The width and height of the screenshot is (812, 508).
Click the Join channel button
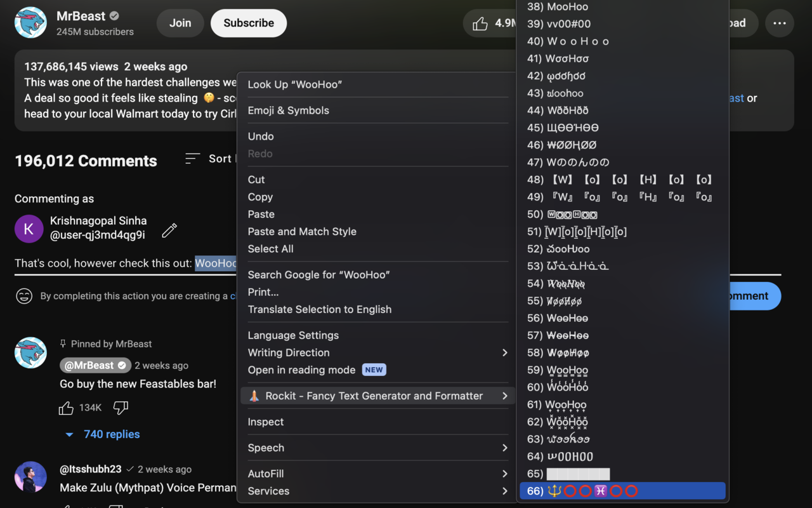pos(180,23)
